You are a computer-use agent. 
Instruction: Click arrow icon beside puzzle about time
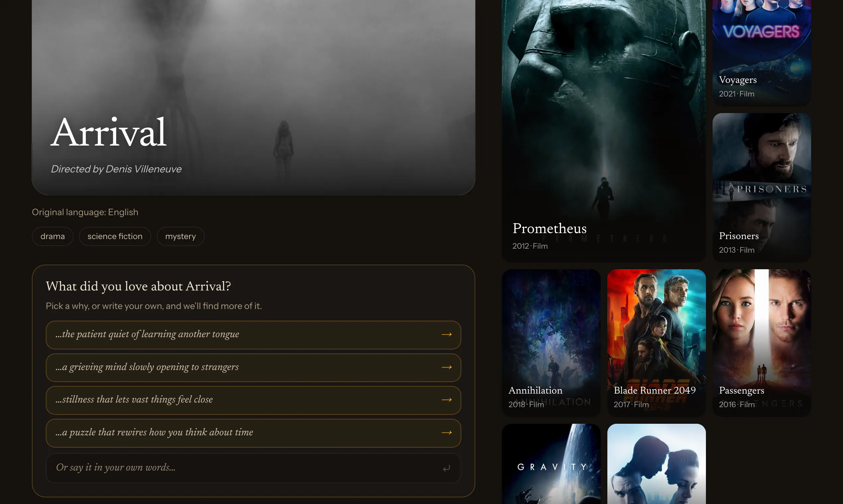[446, 432]
